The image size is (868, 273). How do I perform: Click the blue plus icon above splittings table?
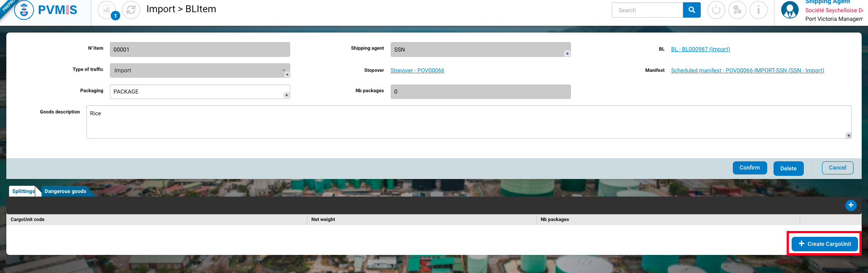coord(851,205)
